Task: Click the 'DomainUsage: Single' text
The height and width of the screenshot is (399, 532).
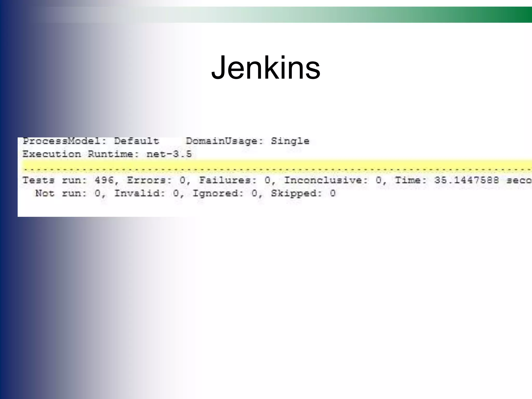Action: pyautogui.click(x=248, y=141)
